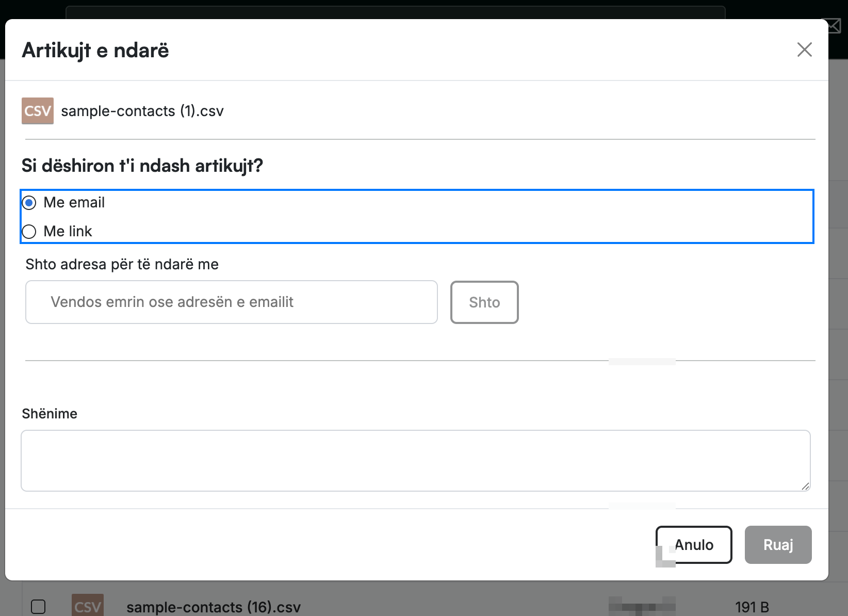Click the CSV icon of sample-contacts (16).csv
848x616 pixels.
coord(88,606)
